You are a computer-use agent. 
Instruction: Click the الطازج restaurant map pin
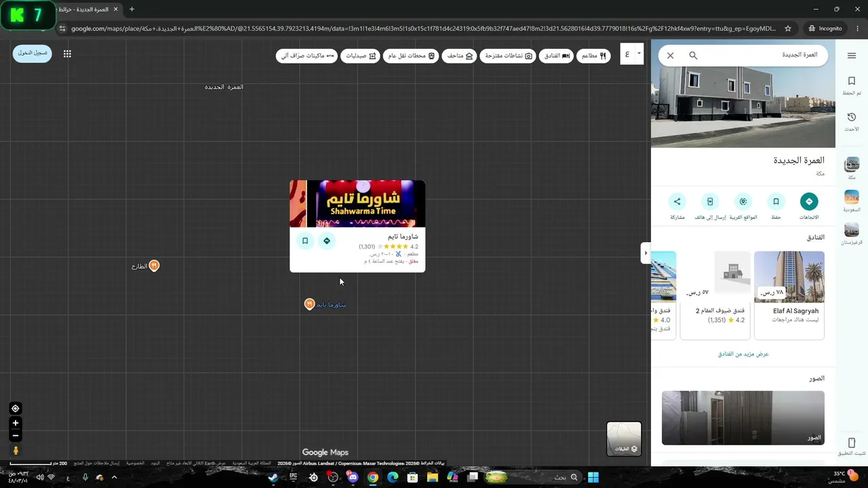[x=154, y=266]
